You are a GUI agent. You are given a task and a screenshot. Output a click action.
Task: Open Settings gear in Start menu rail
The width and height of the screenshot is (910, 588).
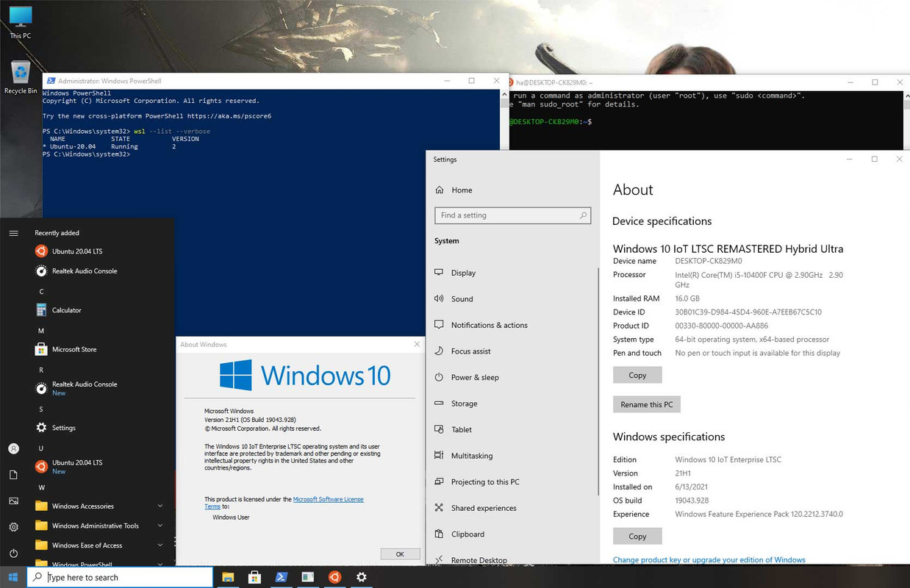pos(13,527)
